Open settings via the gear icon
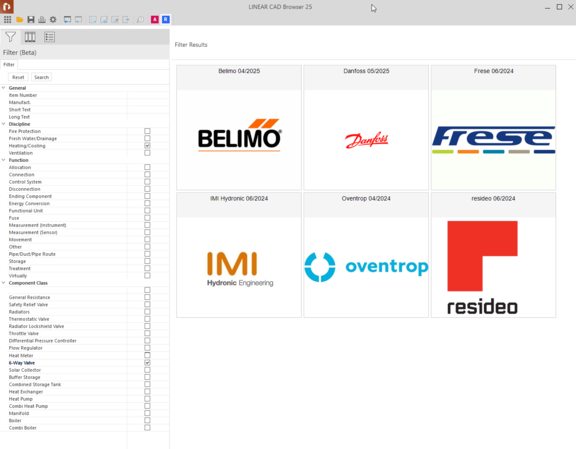Screen dimensions: 576x449 coord(53,19)
